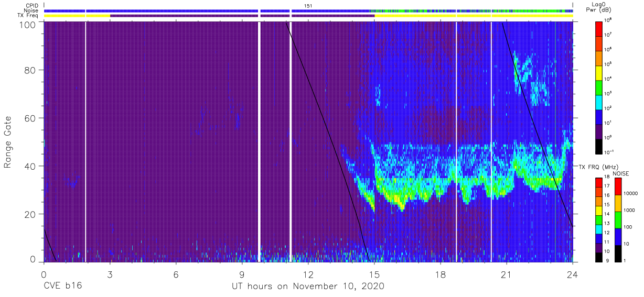Click y-axis tick label '40'
Viewport: 644px width, 297px height.
[30, 166]
